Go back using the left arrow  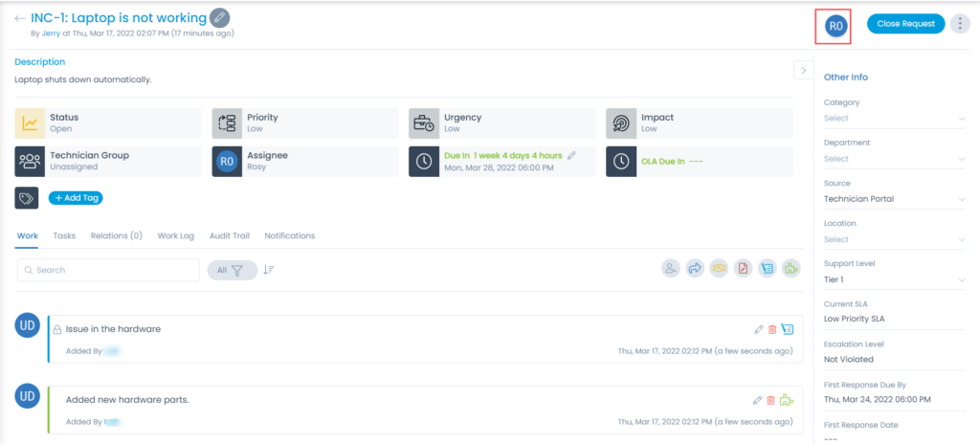(x=20, y=18)
